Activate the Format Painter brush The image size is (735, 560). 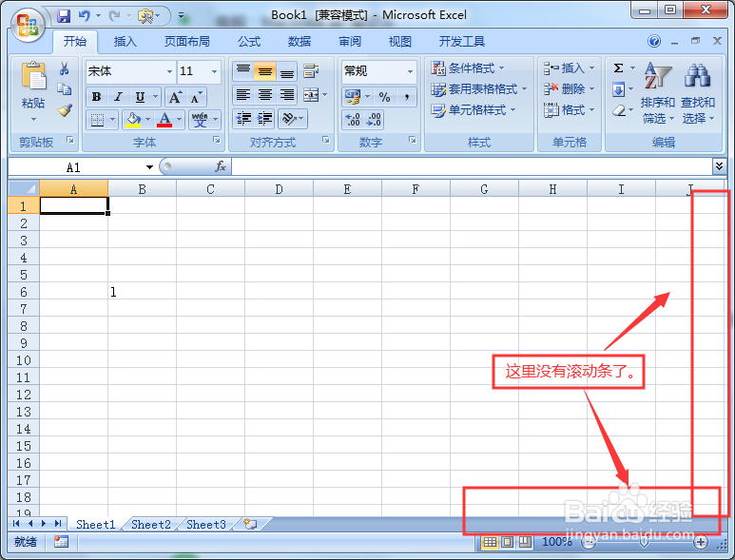(65, 110)
